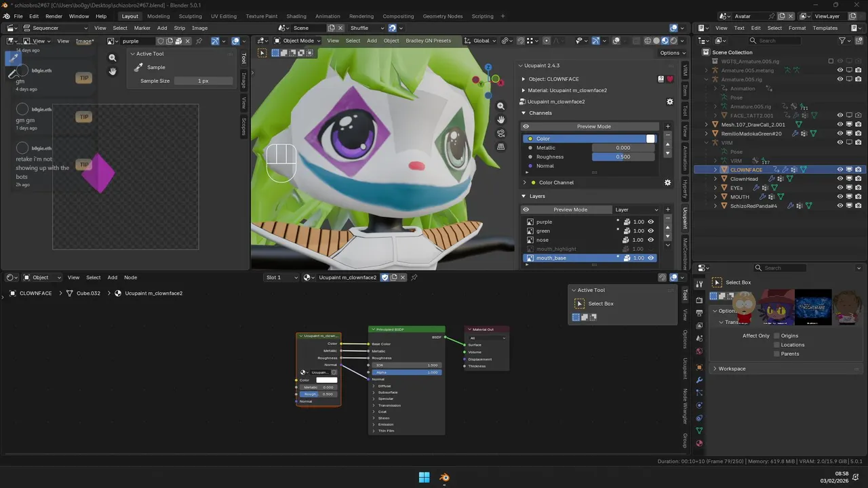Hide CLOWNFACE object in outliner viewport
The image size is (868, 488).
tap(840, 169)
